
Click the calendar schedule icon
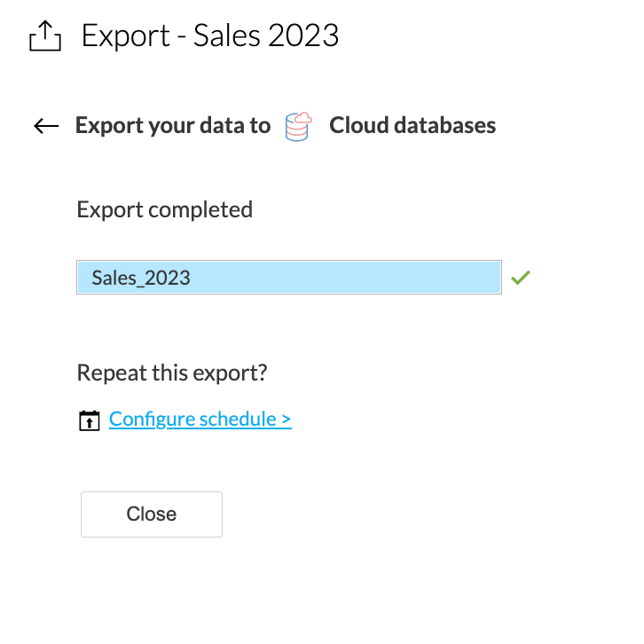pos(89,420)
